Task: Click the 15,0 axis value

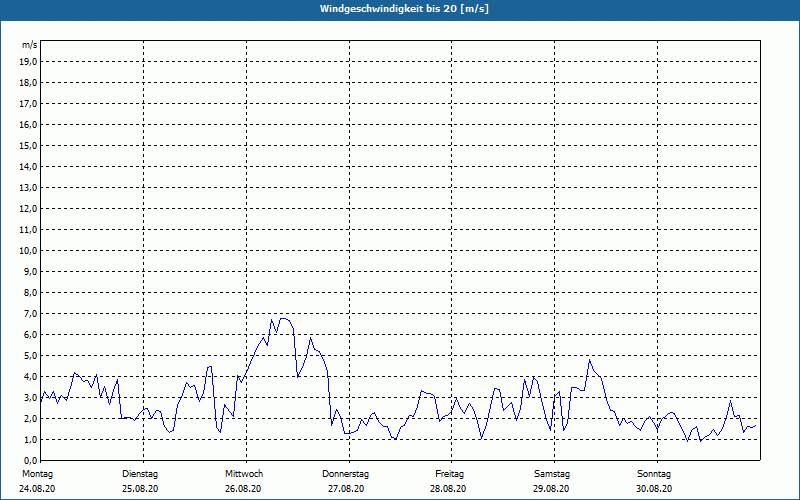Action: (27, 145)
